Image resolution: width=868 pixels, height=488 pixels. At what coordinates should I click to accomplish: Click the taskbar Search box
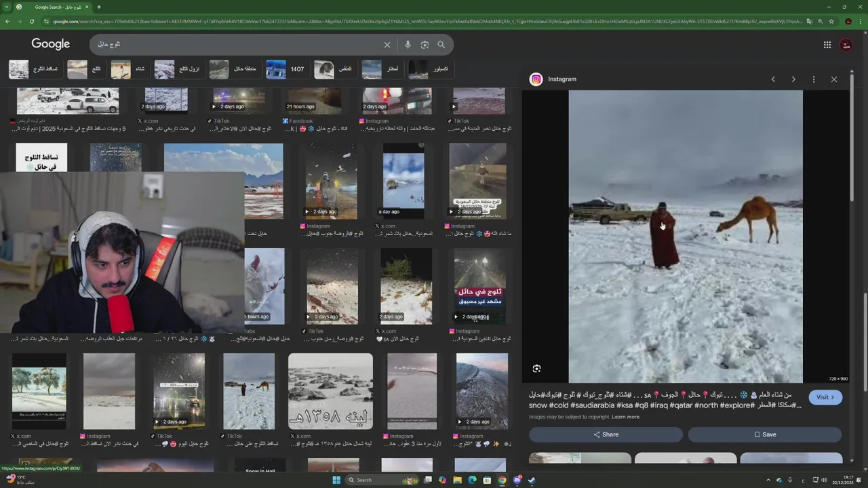pyautogui.click(x=382, y=480)
